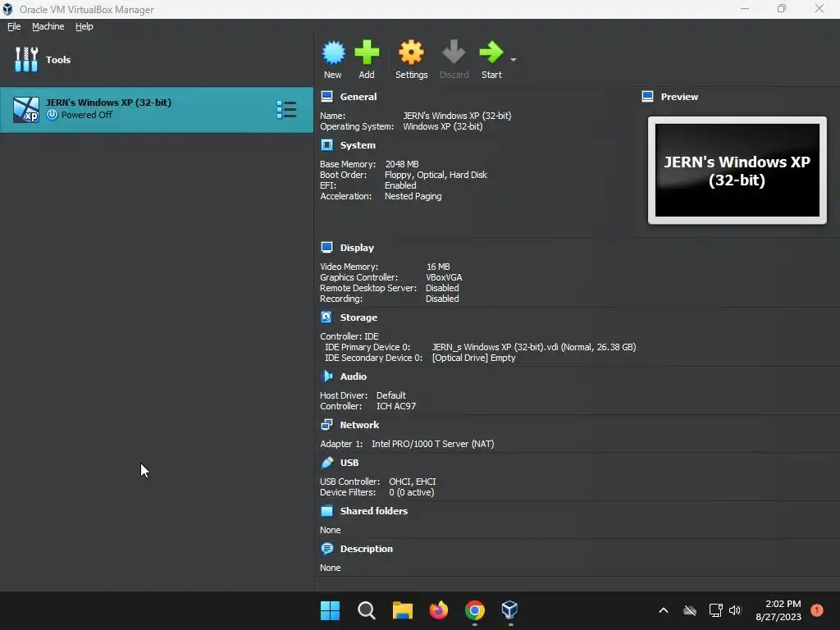Click the Preview section header

point(679,97)
